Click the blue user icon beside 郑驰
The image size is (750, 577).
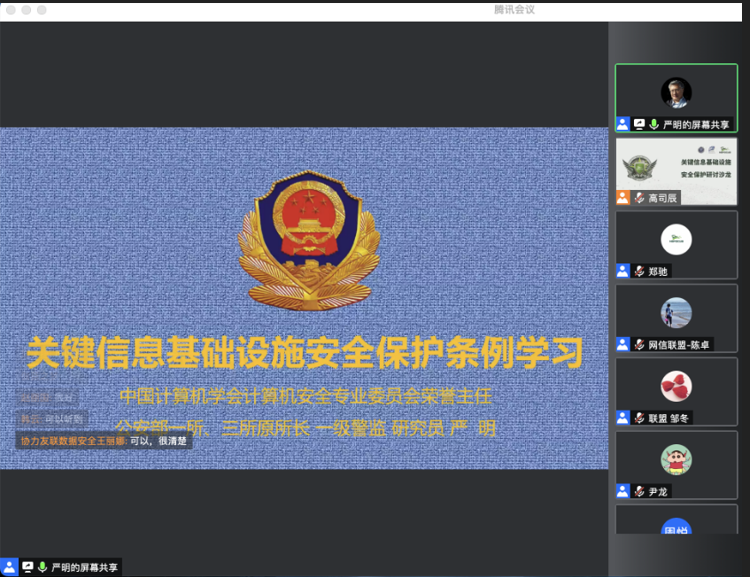click(623, 271)
